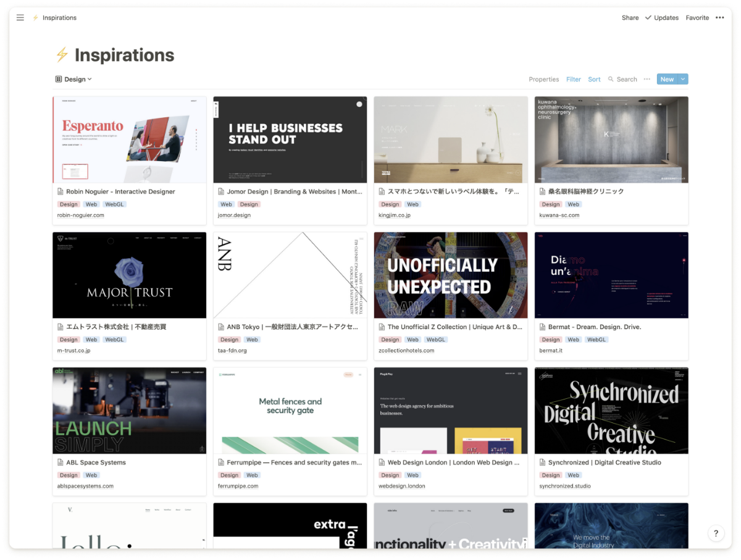Screen dimensions: 741x560
Task: Open the ANB Tokyo thumbnail
Action: tap(290, 275)
